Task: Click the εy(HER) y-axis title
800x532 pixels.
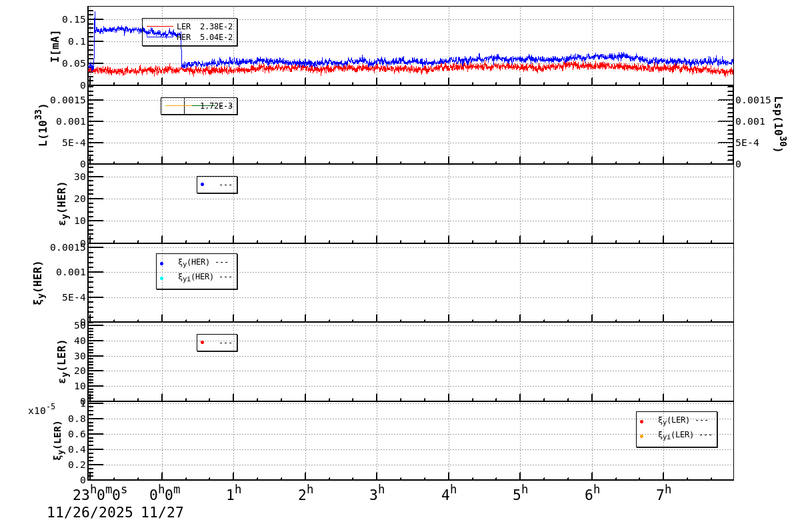Action: coord(63,203)
